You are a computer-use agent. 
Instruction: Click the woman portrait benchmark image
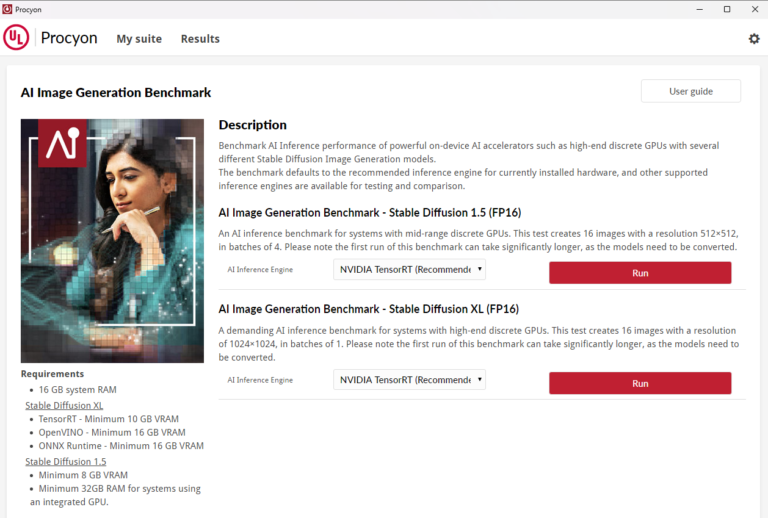pos(112,240)
